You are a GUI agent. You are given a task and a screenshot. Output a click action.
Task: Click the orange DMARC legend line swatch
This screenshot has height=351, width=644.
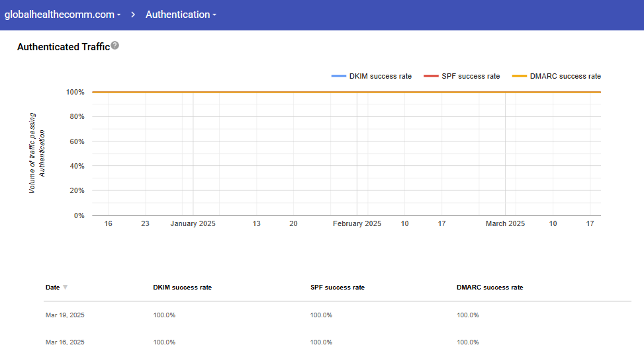[x=519, y=77]
